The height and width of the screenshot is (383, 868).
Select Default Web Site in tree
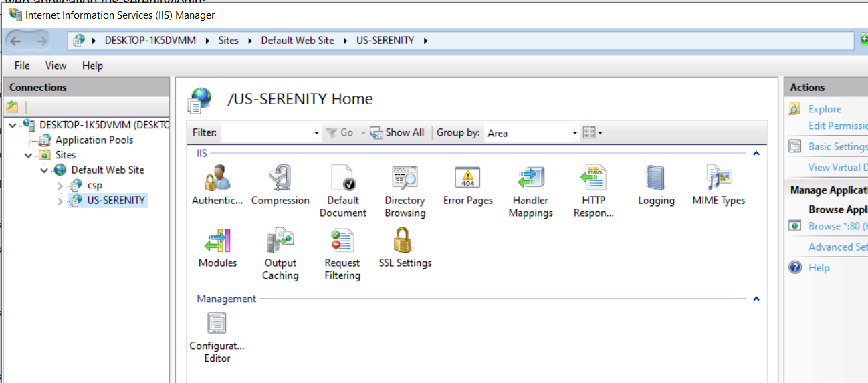point(108,170)
